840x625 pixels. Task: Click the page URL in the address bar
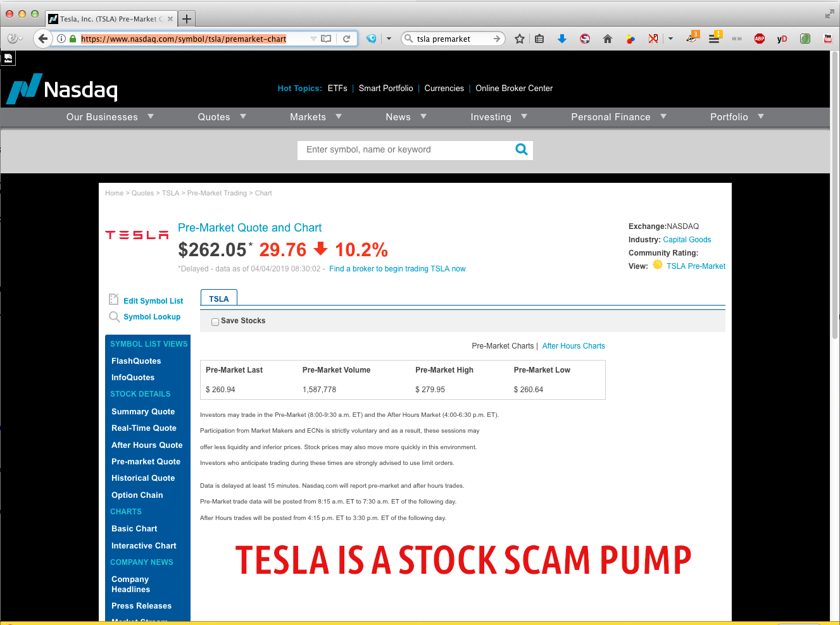[184, 39]
